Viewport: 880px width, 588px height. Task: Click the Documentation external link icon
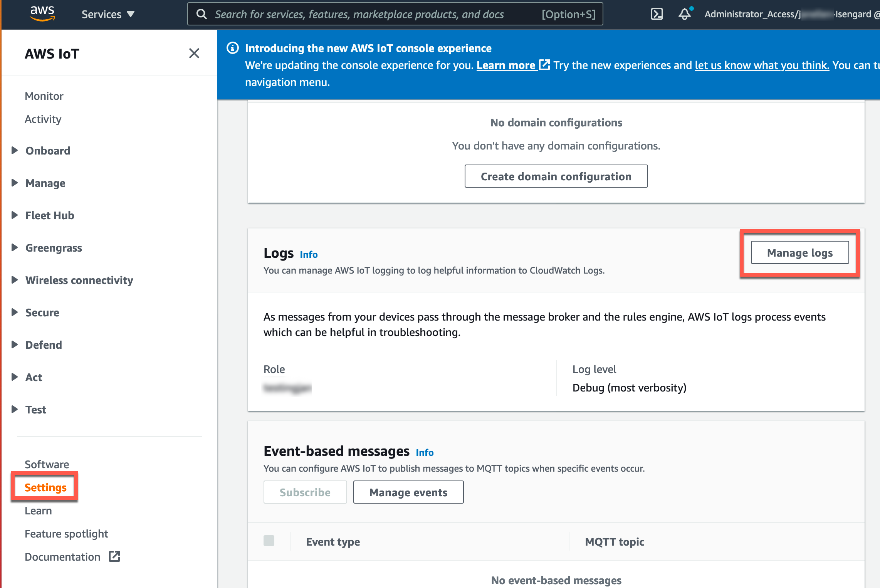tap(114, 556)
